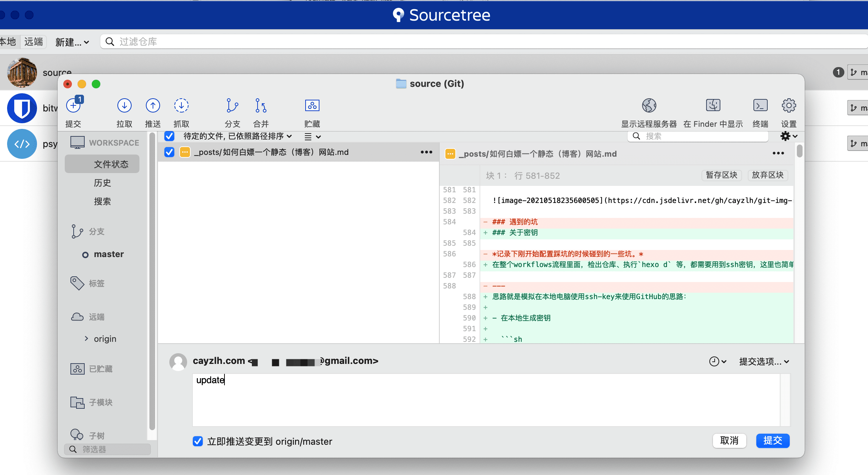Screen dimensions: 868x475
Task: Click the blue Commit (提交) button
Action: [772, 441]
